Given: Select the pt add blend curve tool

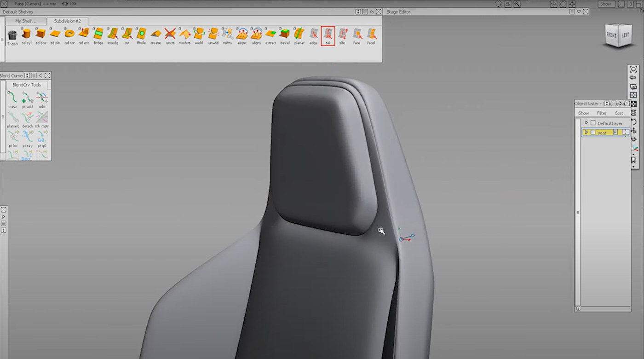Looking at the screenshot, I should [x=27, y=98].
